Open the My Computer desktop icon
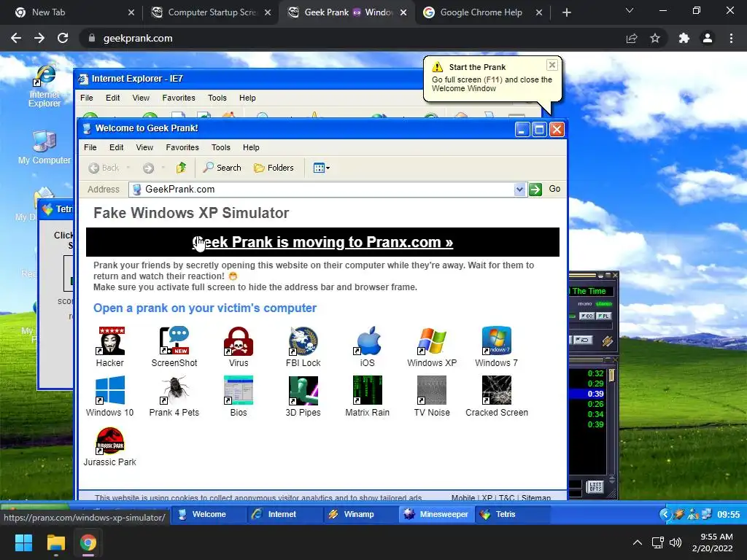Image resolution: width=747 pixels, height=560 pixels. [44, 147]
